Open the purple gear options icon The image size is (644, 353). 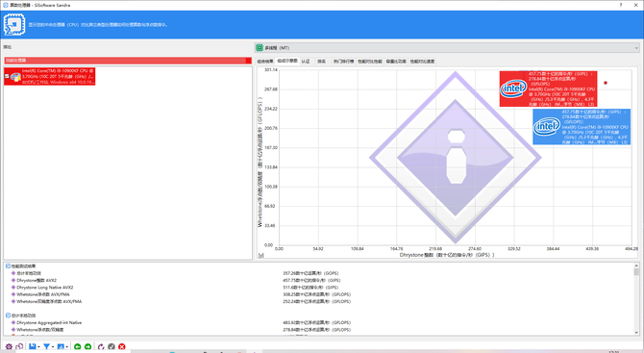click(9, 346)
